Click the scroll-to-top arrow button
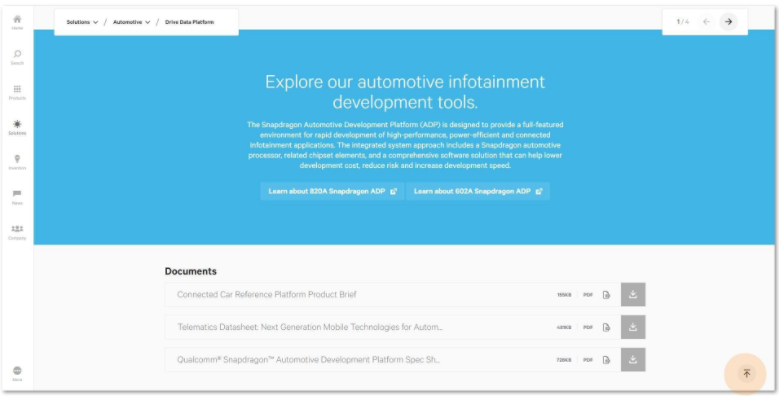The image size is (779, 396). tap(746, 373)
